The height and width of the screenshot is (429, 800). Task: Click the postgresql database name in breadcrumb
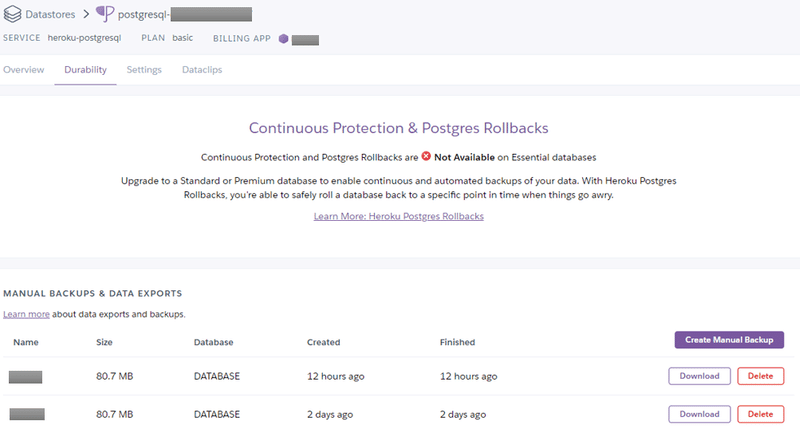(185, 15)
